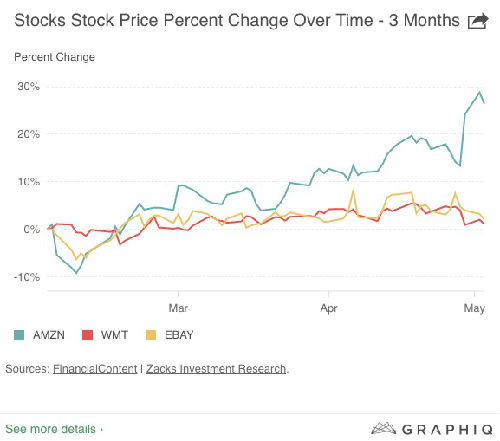Hide AMZN series via legend label
The width and height of the screenshot is (500, 441).
[x=49, y=335]
